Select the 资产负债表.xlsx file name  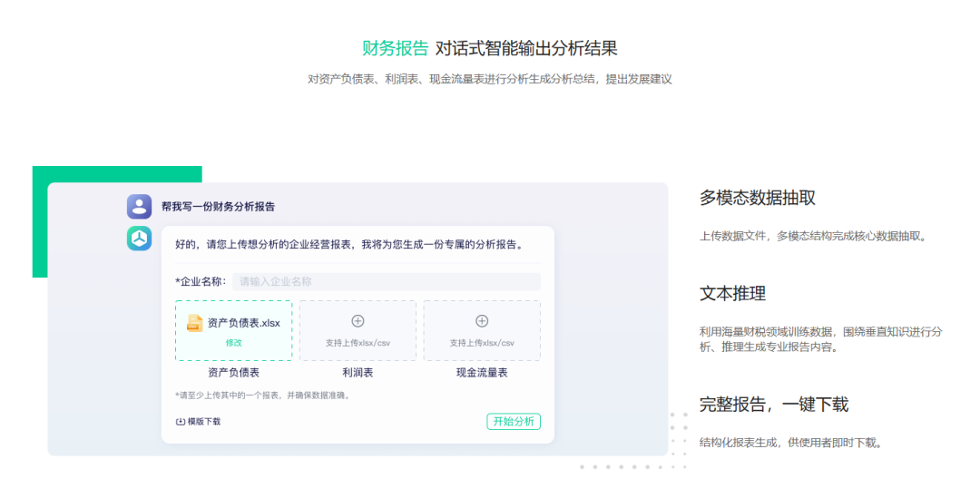tap(244, 323)
